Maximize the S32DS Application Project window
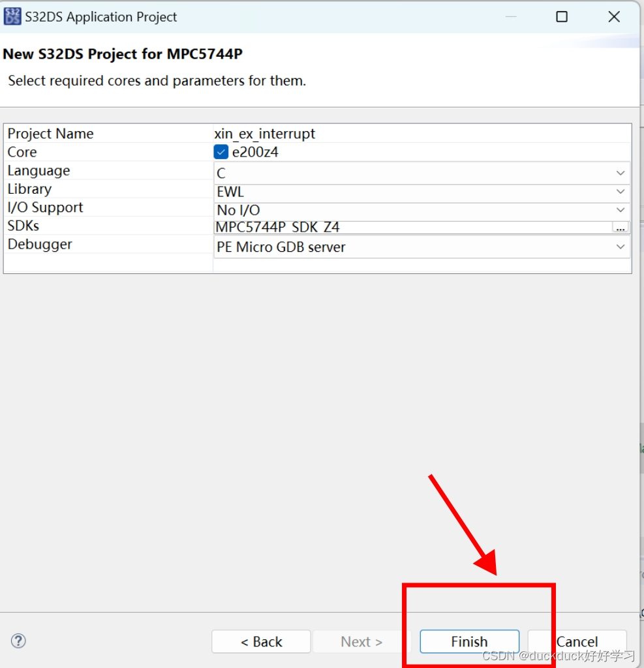 562,16
